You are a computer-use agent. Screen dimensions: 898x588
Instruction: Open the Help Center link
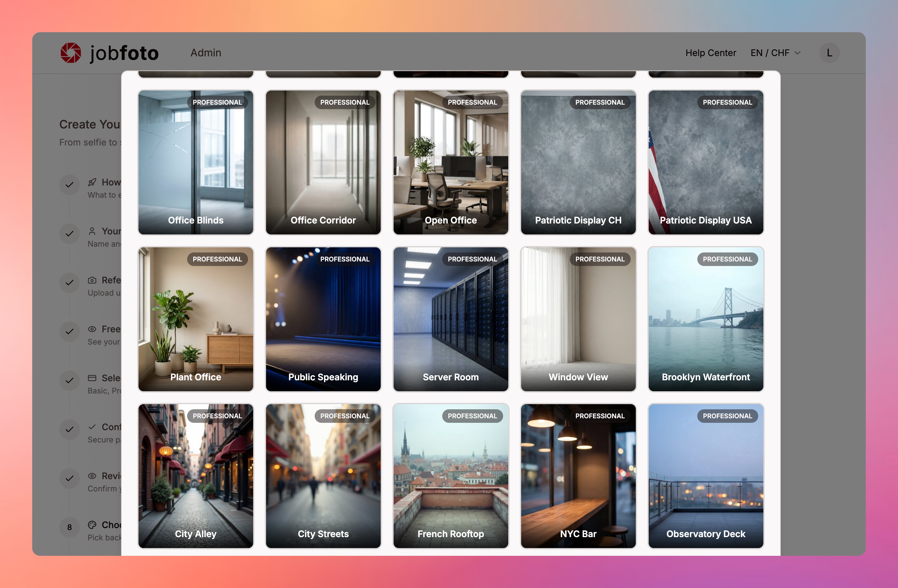711,53
